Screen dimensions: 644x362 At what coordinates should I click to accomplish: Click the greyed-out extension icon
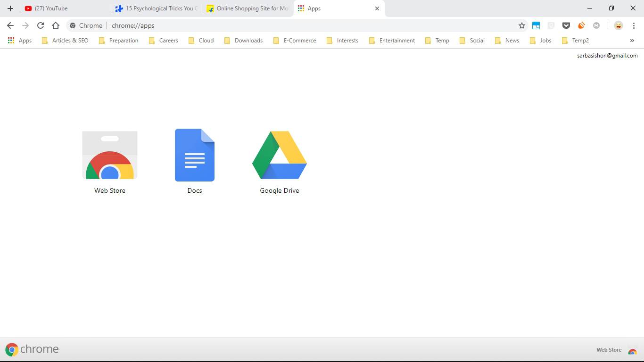tap(551, 25)
